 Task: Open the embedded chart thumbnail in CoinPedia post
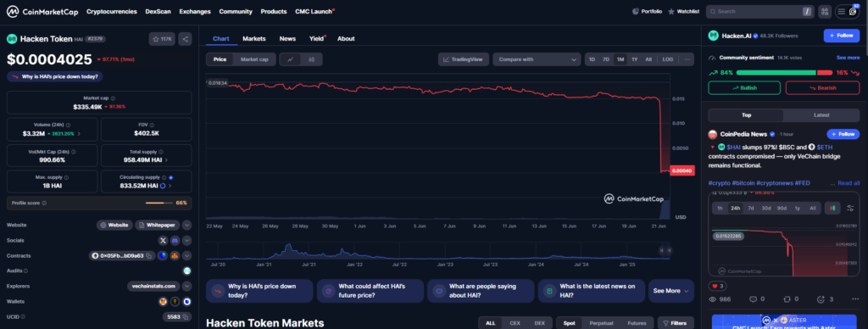pos(784,233)
